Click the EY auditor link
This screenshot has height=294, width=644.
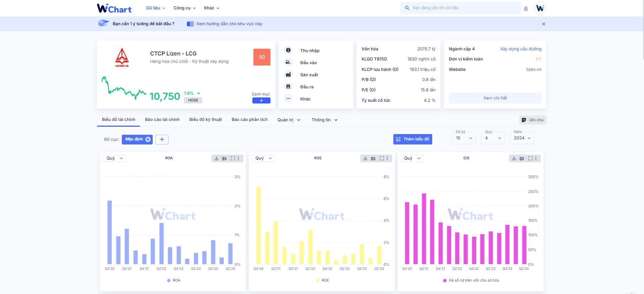coord(539,59)
